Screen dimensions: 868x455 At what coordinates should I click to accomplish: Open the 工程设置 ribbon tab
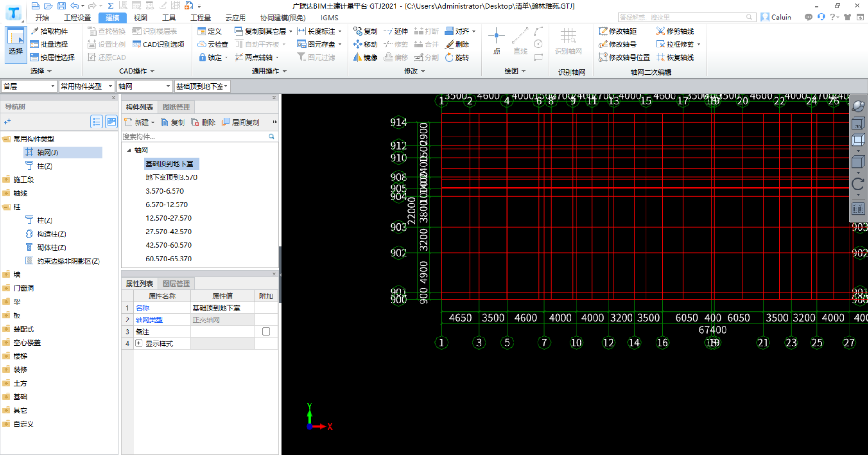click(x=77, y=18)
